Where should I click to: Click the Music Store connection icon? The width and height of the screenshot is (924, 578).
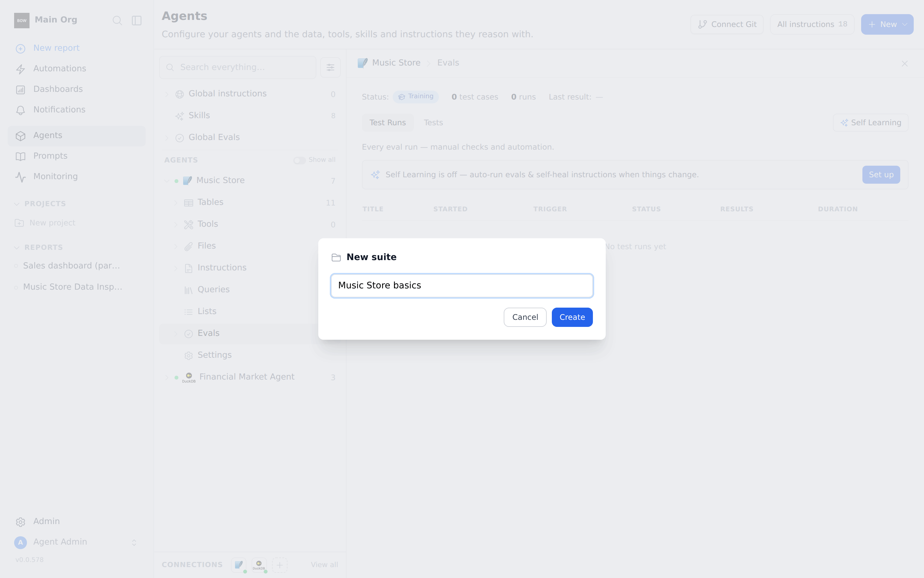click(x=239, y=565)
